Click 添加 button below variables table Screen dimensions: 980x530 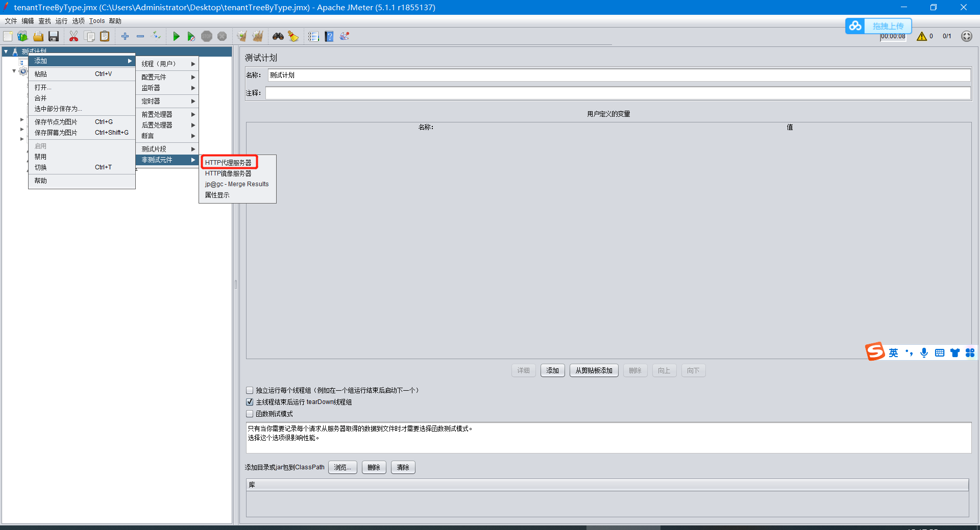(x=552, y=370)
